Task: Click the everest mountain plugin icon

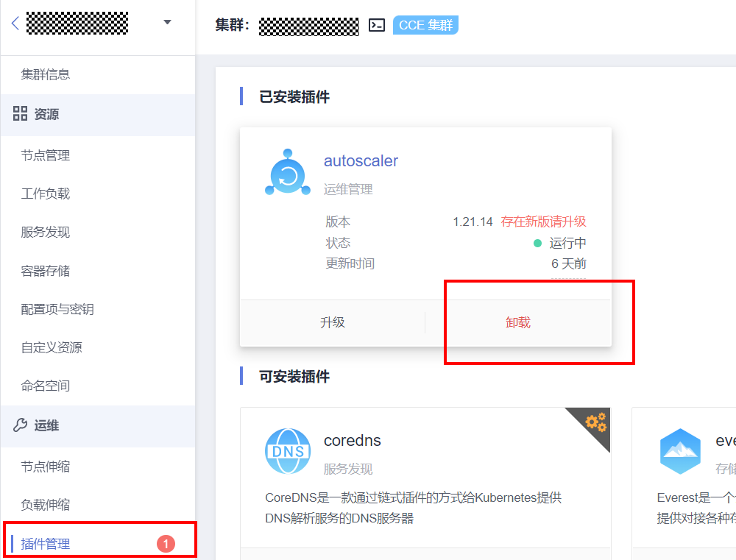Action: 680,451
